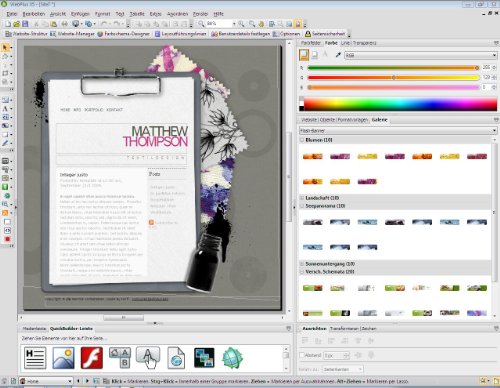Pick the eyedropper color picker tool
The width and height of the screenshot is (500, 388).
[338, 55]
